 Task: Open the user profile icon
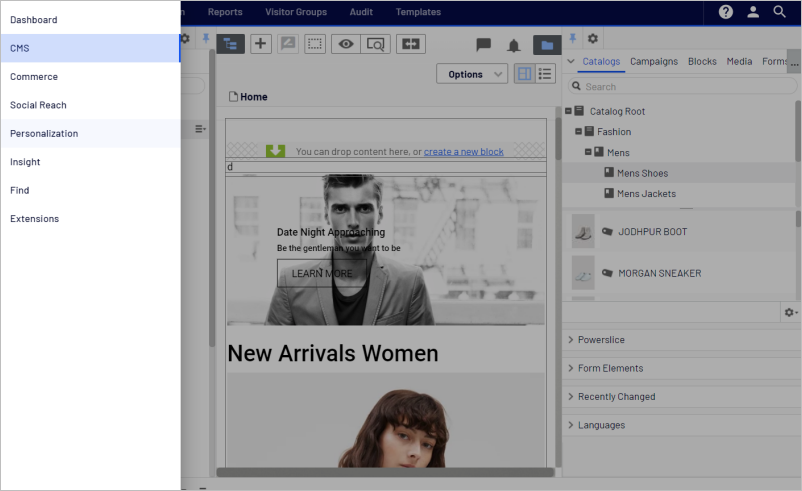pyautogui.click(x=753, y=12)
